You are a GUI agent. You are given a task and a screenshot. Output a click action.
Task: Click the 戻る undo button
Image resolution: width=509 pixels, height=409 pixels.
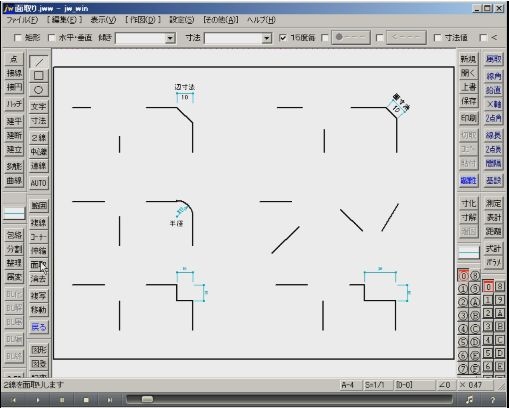pyautogui.click(x=39, y=327)
